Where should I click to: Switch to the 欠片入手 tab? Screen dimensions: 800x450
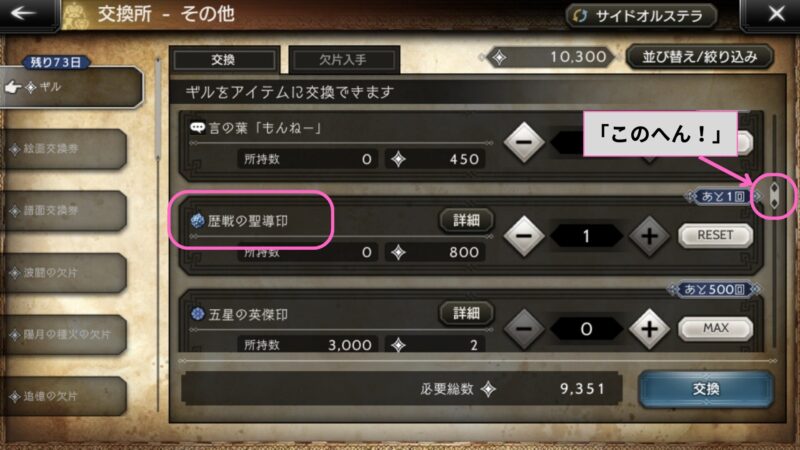click(x=343, y=60)
